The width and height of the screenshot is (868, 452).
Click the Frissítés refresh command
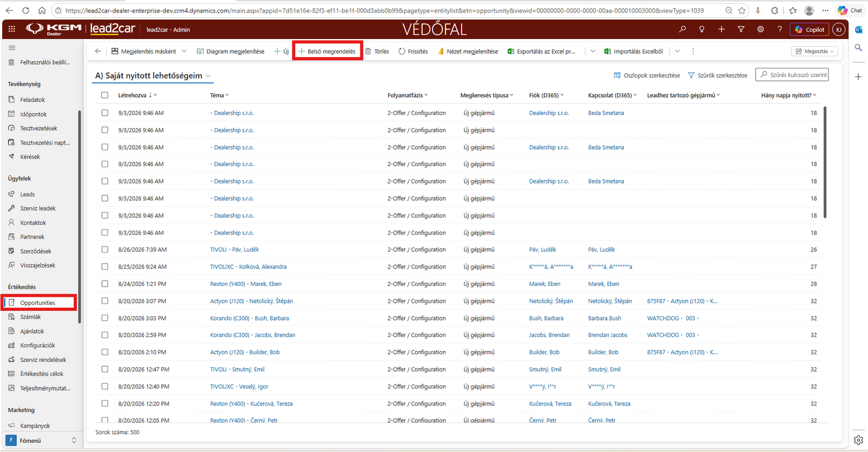click(x=413, y=51)
